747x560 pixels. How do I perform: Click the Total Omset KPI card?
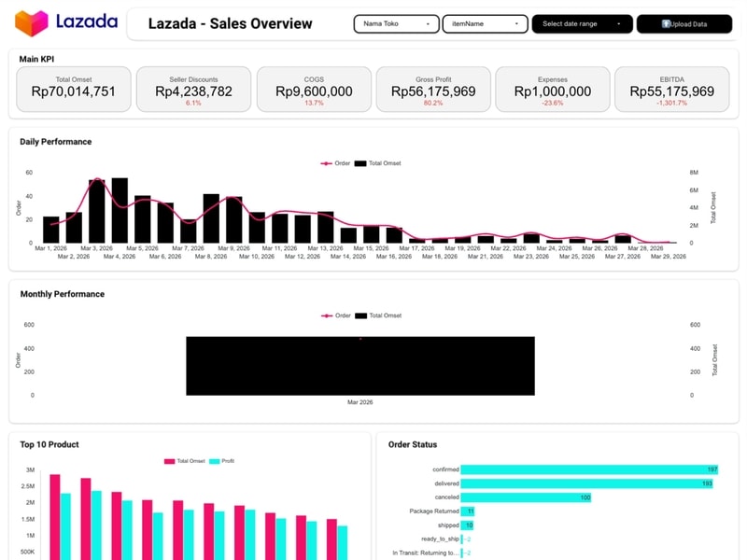74,89
